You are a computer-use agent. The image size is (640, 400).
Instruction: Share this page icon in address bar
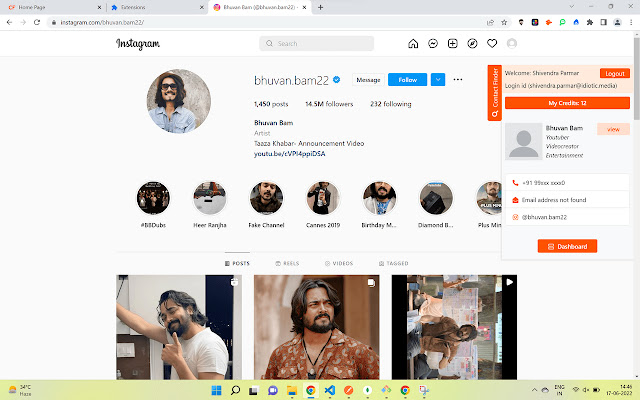click(490, 22)
